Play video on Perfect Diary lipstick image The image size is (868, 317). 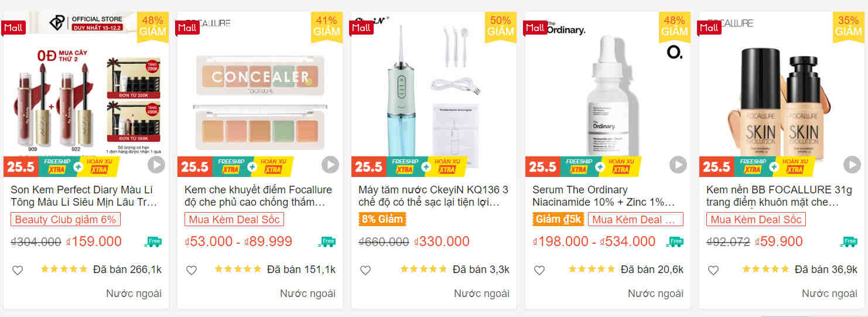156,165
